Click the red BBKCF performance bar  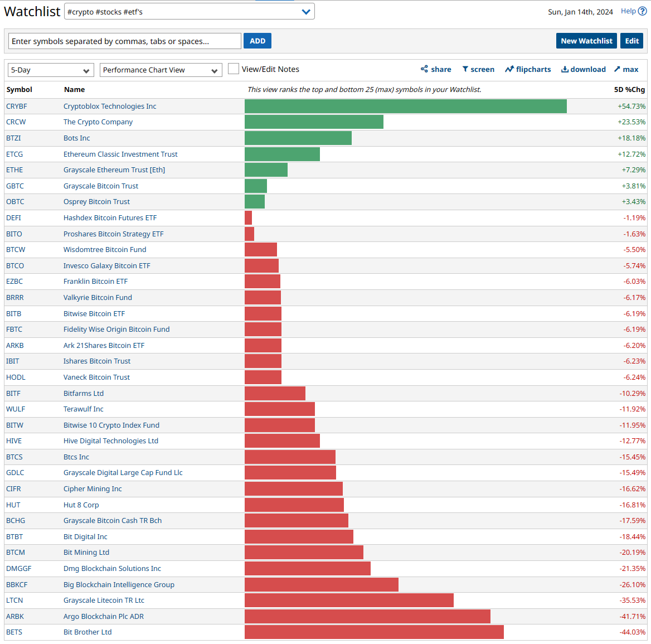click(322, 585)
